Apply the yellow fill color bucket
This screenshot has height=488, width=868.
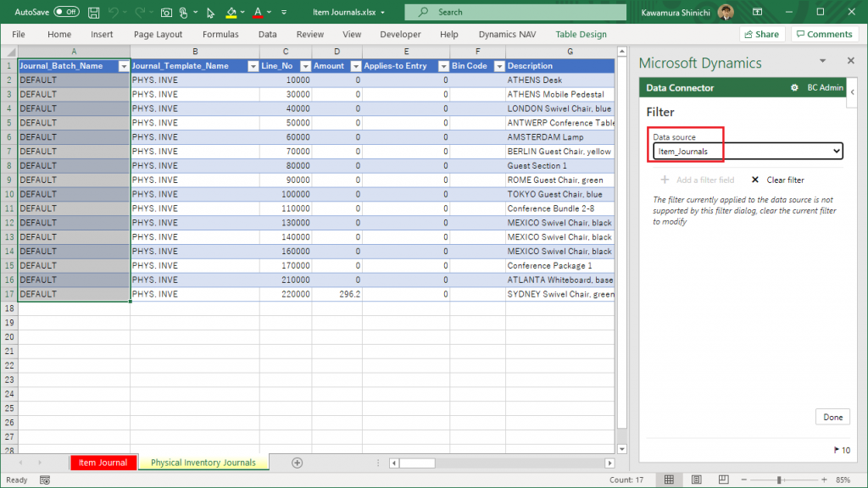[231, 12]
